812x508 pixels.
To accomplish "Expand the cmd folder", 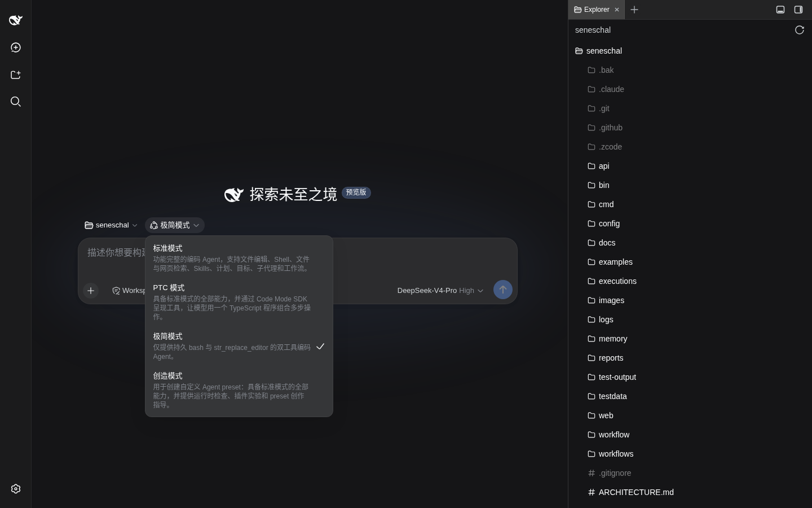I will coord(690,204).
